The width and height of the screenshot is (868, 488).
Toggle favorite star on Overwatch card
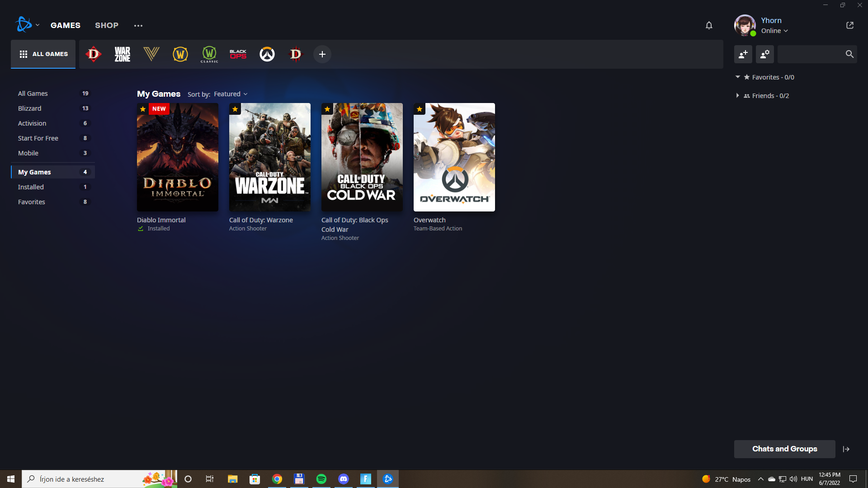[x=420, y=109]
